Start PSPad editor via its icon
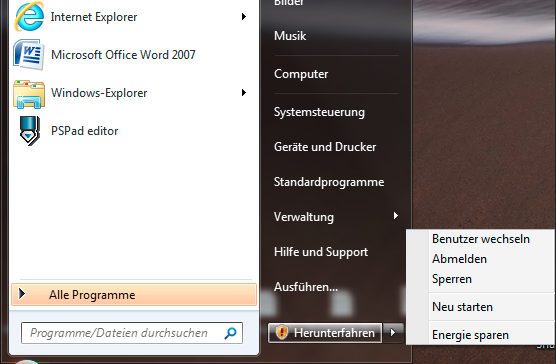The image size is (556, 364). [29, 131]
